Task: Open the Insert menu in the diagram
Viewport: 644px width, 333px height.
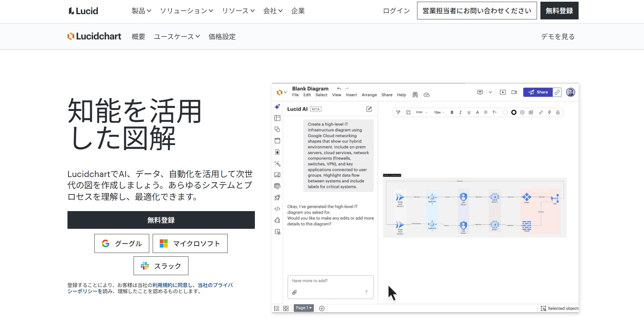Action: pyautogui.click(x=351, y=95)
